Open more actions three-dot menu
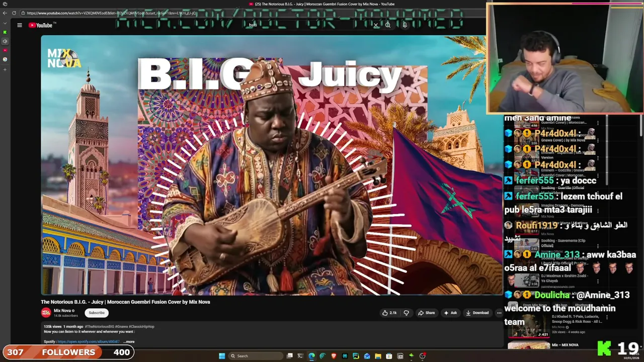The width and height of the screenshot is (644, 362). tap(499, 313)
